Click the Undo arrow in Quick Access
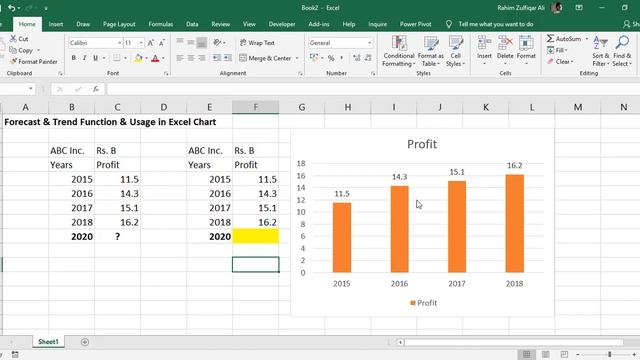Viewport: 640px width, 360px height. (12, 8)
